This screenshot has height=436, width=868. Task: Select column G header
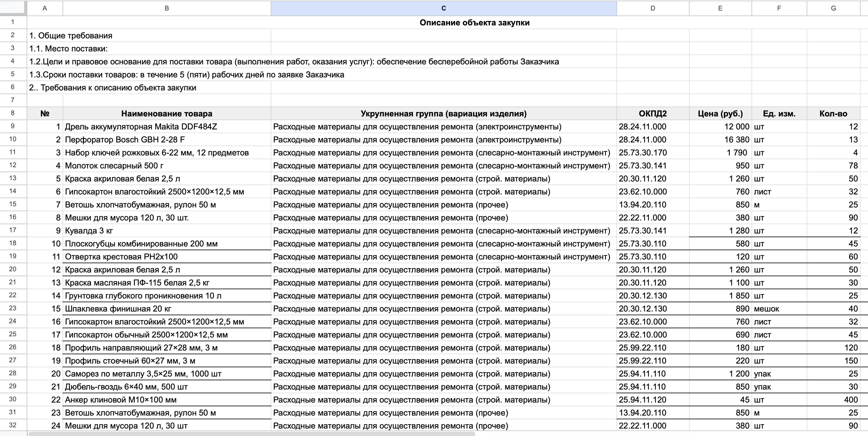pos(833,8)
